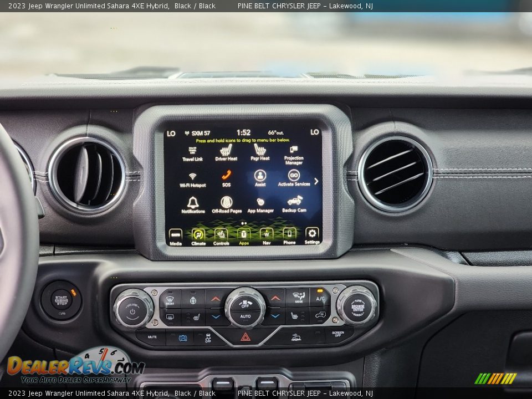This screenshot has height=399, width=532.
Task: Push the SCREEN OFF button
Action: point(338,334)
